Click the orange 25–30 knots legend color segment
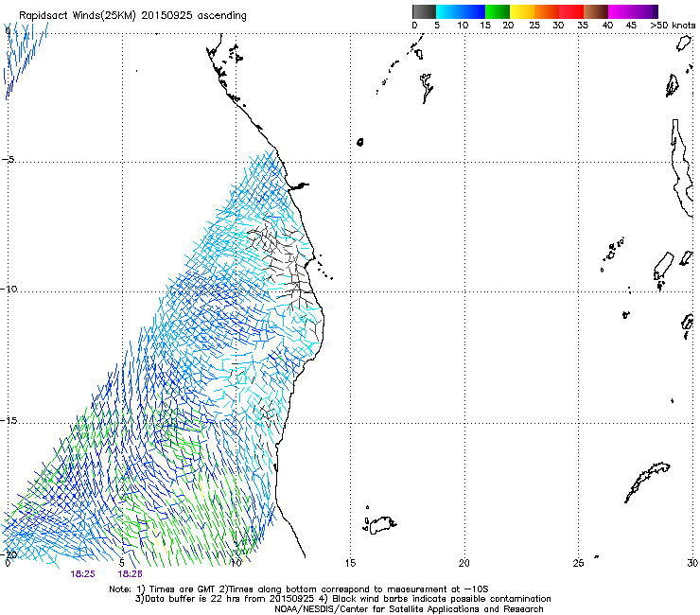 point(547,11)
